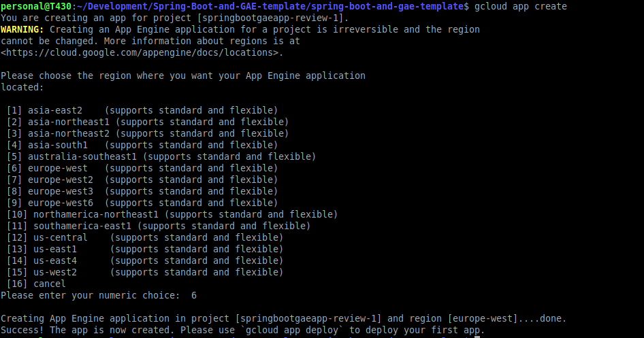Click region option [9] europe-west6
This screenshot has height=338, width=644.
pyautogui.click(x=142, y=203)
